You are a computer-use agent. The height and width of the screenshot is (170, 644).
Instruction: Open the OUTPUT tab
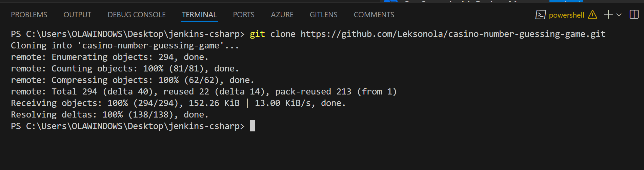[78, 15]
